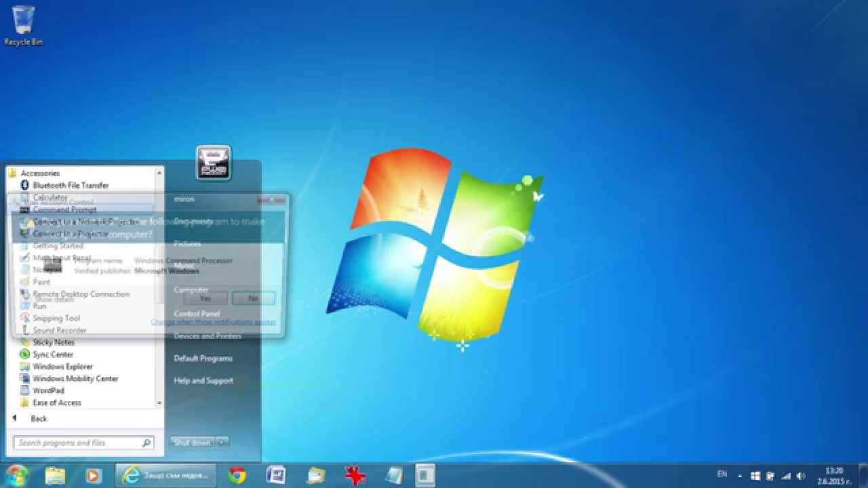This screenshot has height=488, width=868.
Task: Show hidden tray icons arrow
Action: pos(740,476)
